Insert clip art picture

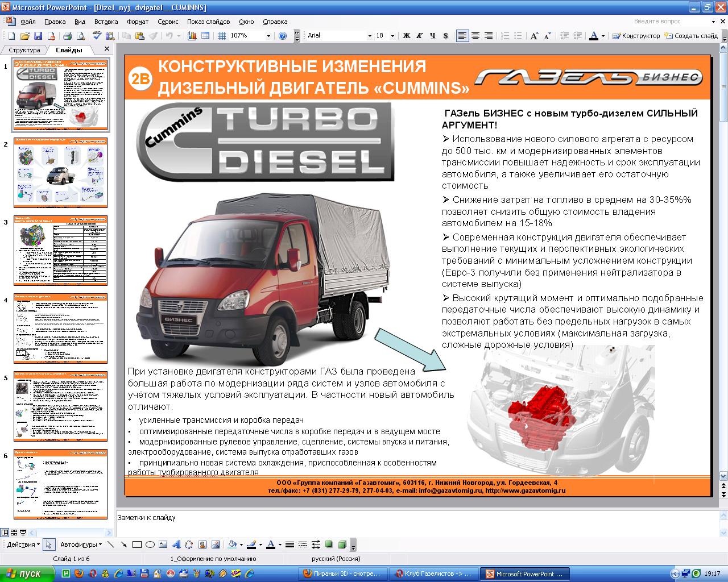coord(202,544)
